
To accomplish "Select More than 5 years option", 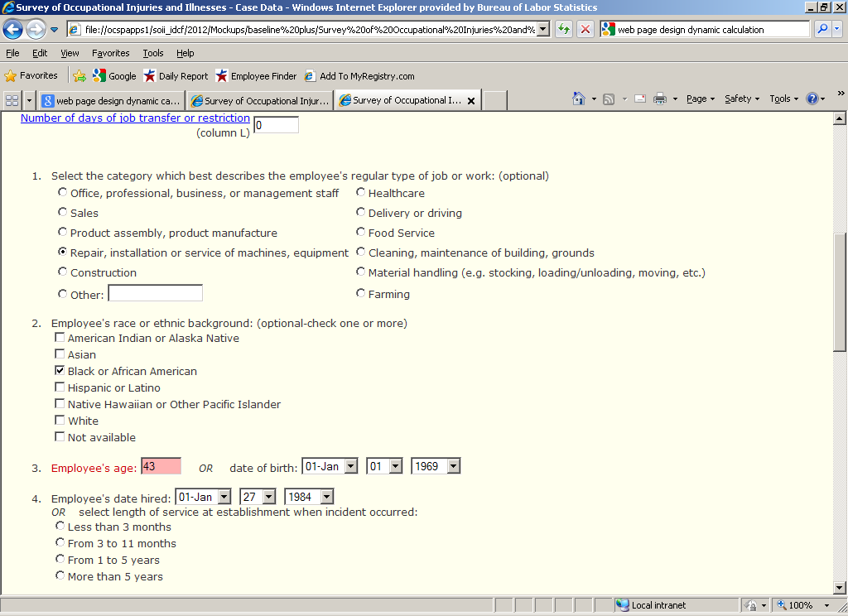I will pyautogui.click(x=60, y=575).
